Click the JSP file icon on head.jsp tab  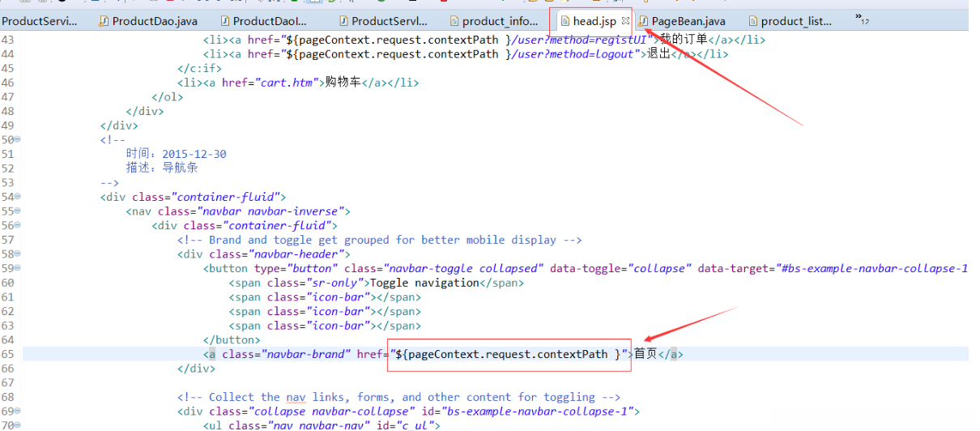coord(565,21)
